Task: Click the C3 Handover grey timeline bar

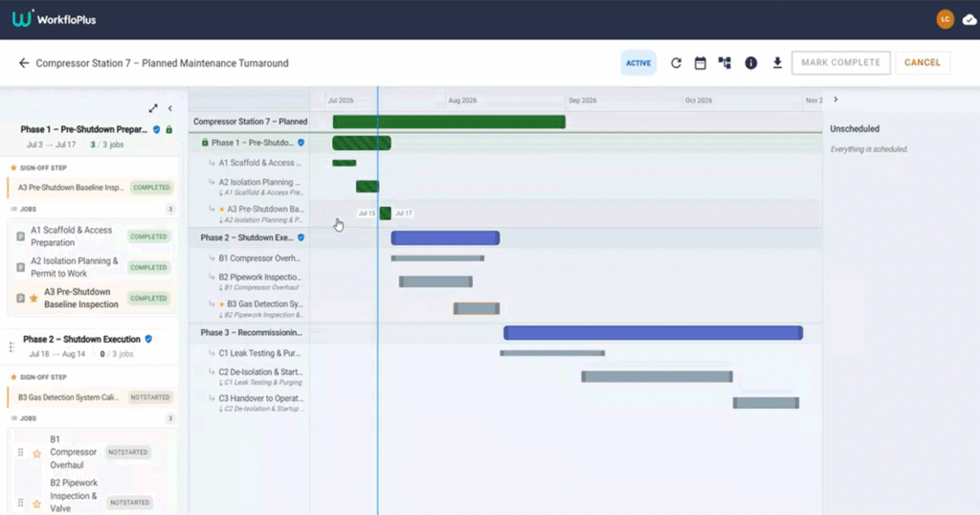Action: pos(766,403)
